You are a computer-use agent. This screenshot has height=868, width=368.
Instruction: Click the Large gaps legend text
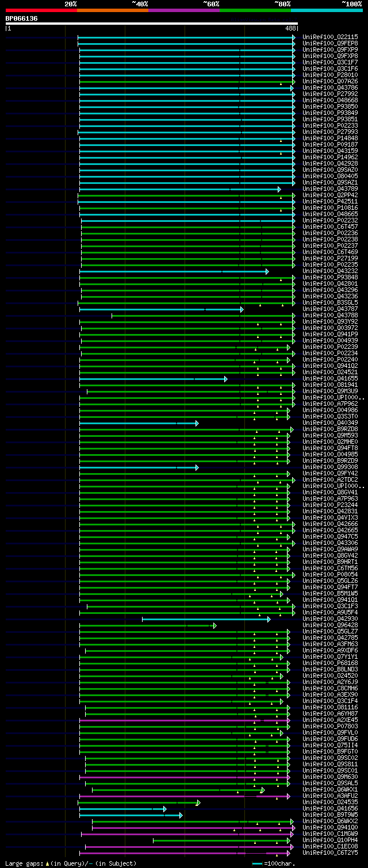coord(71,863)
